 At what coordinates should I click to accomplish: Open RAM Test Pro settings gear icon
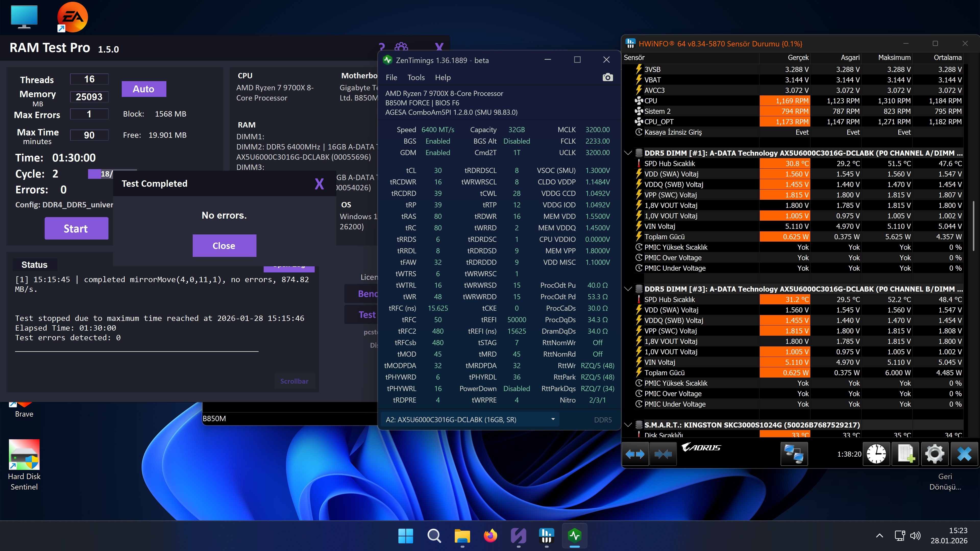401,47
